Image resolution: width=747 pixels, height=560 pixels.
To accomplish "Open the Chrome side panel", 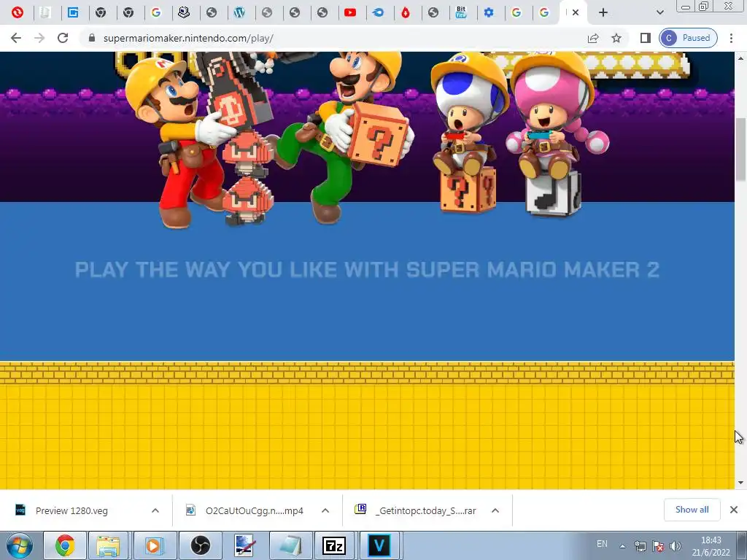I will [x=645, y=38].
